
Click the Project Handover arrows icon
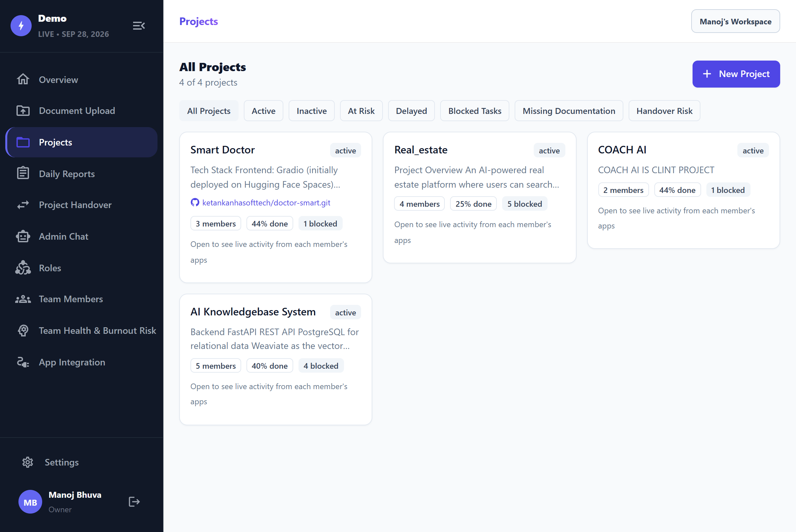point(23,205)
